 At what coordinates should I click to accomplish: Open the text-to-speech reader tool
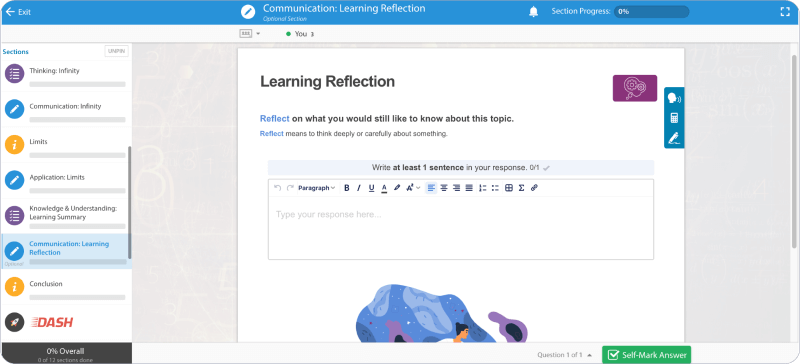[674, 98]
